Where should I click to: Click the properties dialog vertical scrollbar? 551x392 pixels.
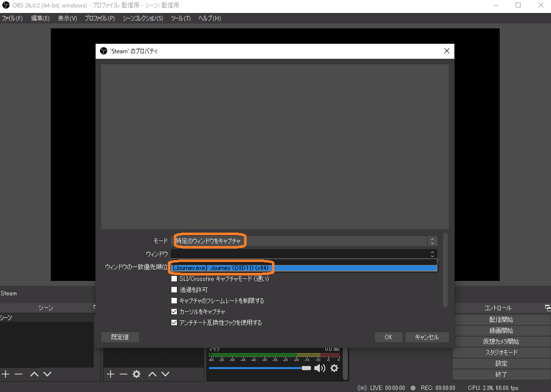[x=445, y=270]
